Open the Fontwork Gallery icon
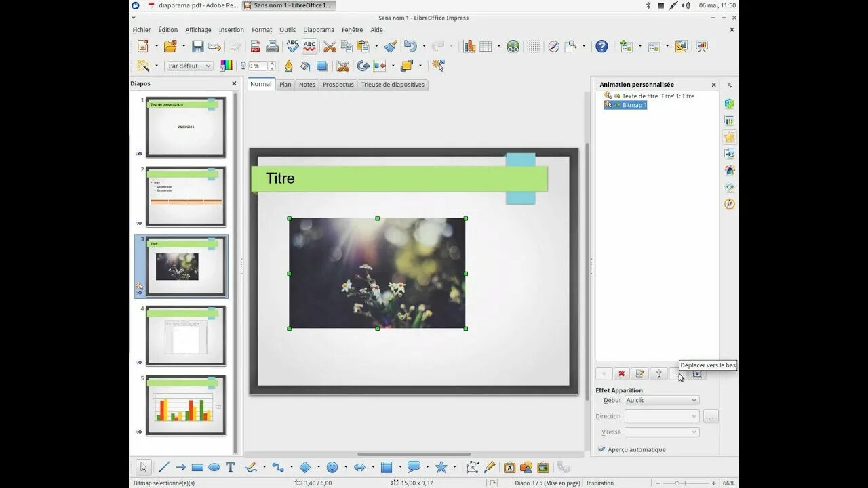868x488 pixels. click(509, 467)
